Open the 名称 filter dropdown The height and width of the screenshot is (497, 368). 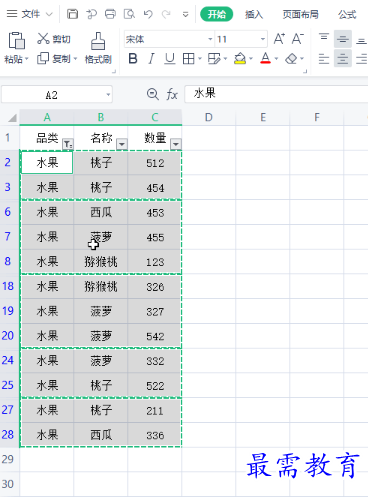pyautogui.click(x=122, y=144)
